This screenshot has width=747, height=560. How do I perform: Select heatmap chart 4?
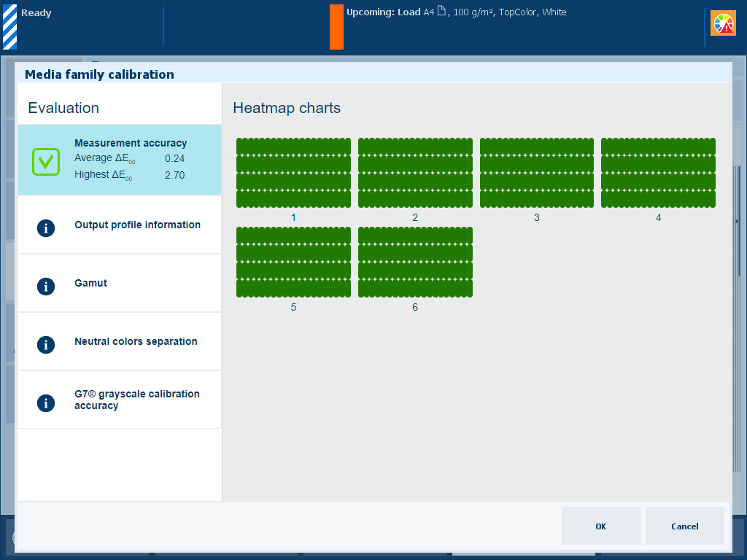pyautogui.click(x=658, y=173)
